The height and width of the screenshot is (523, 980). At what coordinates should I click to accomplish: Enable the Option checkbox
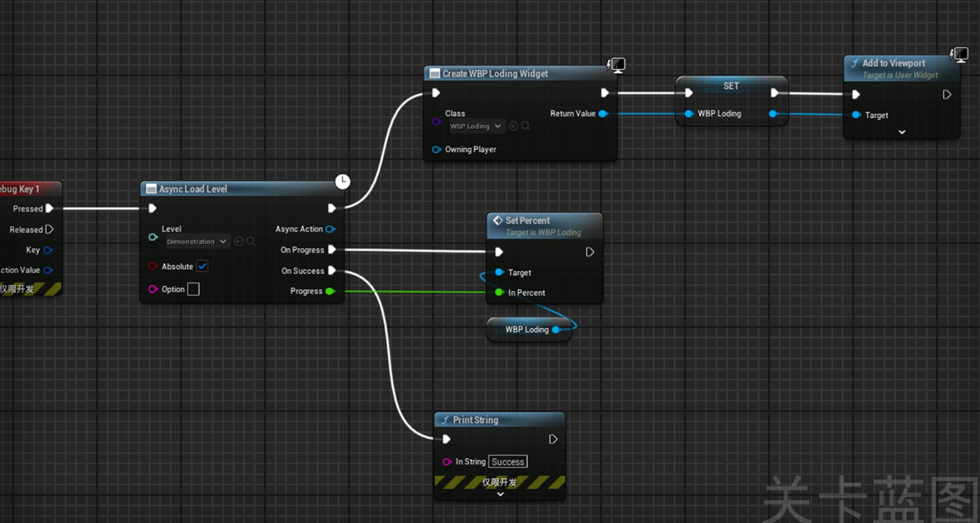point(193,289)
